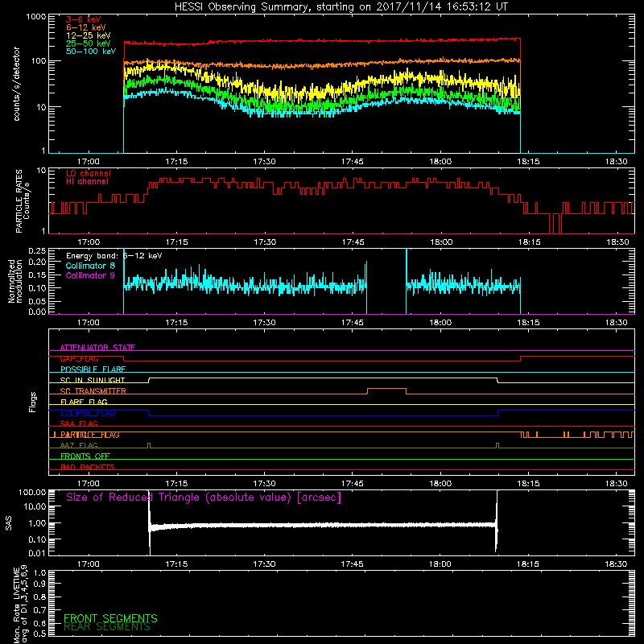Click the 'Energy band: 6-12 keV' label
Viewport: 644px width, 644px height.
[114, 256]
